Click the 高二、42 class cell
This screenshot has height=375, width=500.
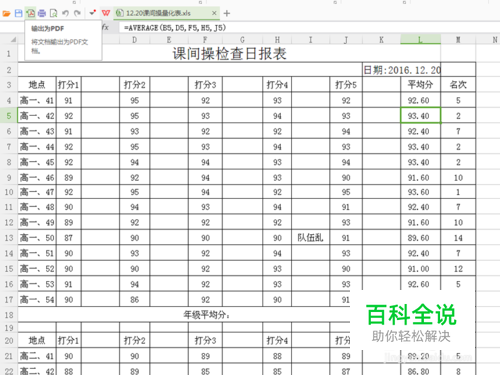37,370
